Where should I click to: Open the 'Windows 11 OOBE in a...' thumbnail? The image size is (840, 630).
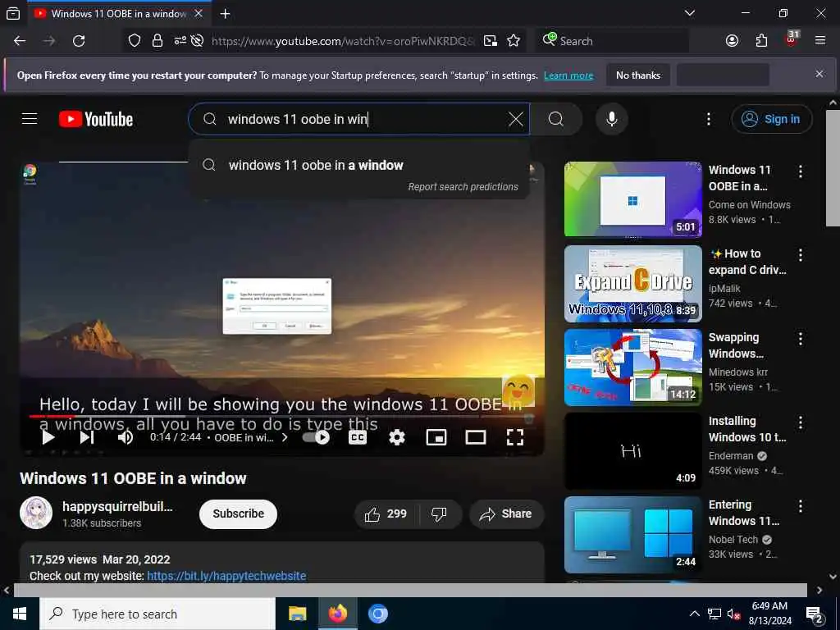click(632, 199)
